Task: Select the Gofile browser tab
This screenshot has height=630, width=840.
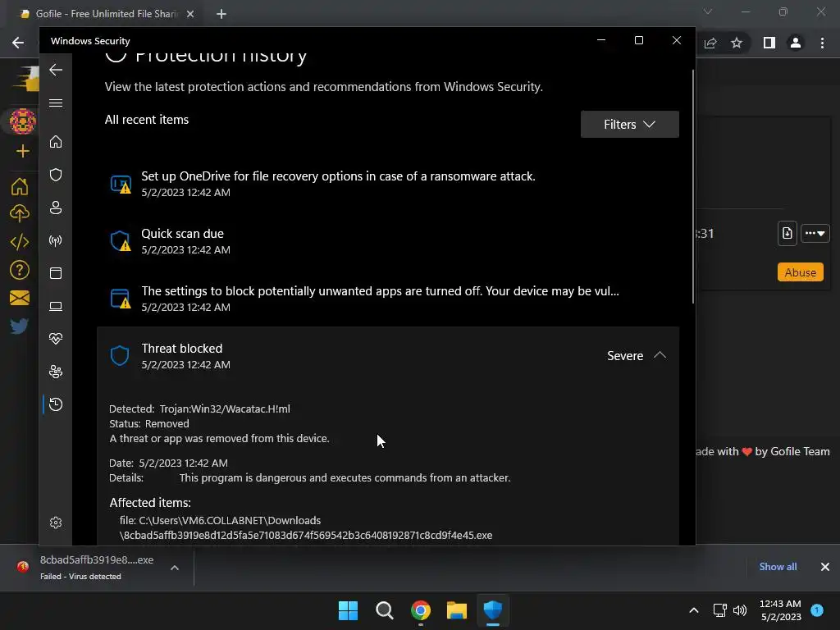Action: pos(106,14)
